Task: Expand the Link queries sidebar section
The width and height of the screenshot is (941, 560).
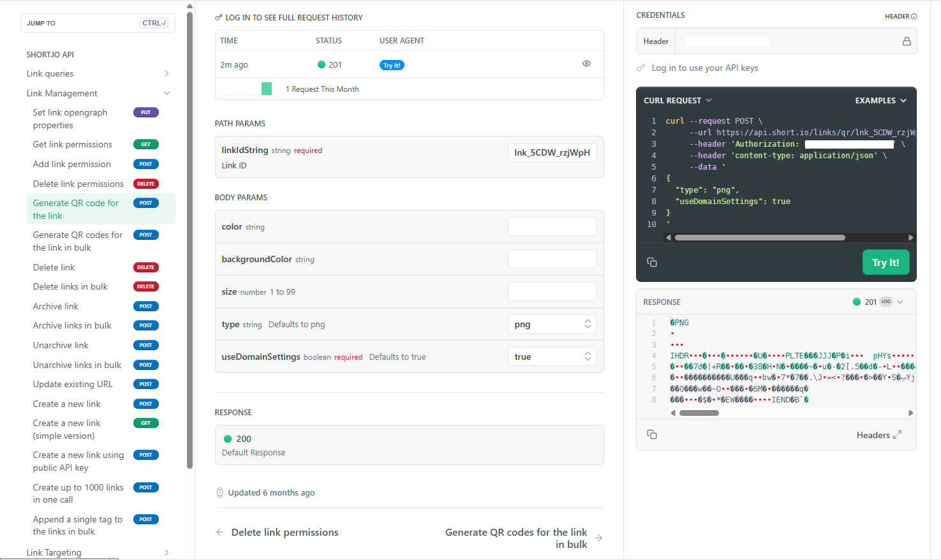Action: coord(98,73)
